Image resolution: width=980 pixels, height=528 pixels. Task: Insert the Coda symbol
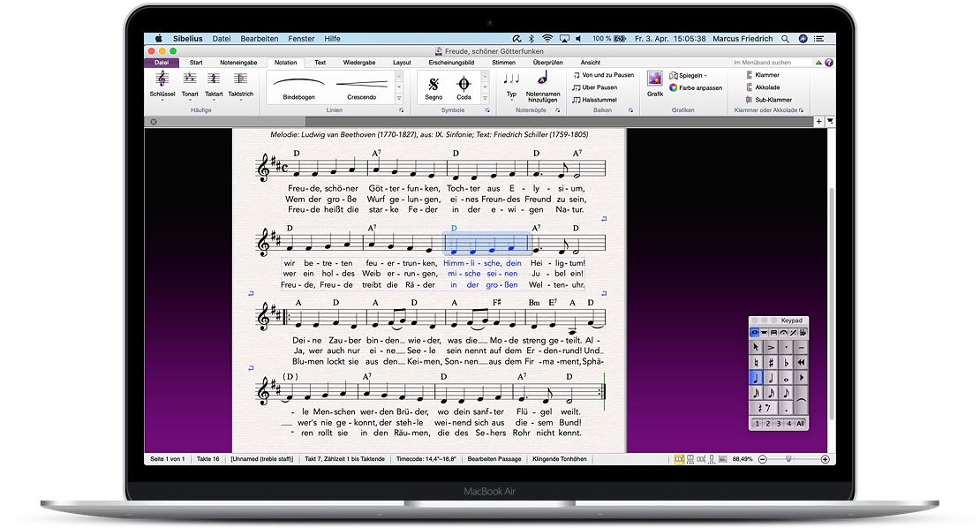tap(464, 87)
